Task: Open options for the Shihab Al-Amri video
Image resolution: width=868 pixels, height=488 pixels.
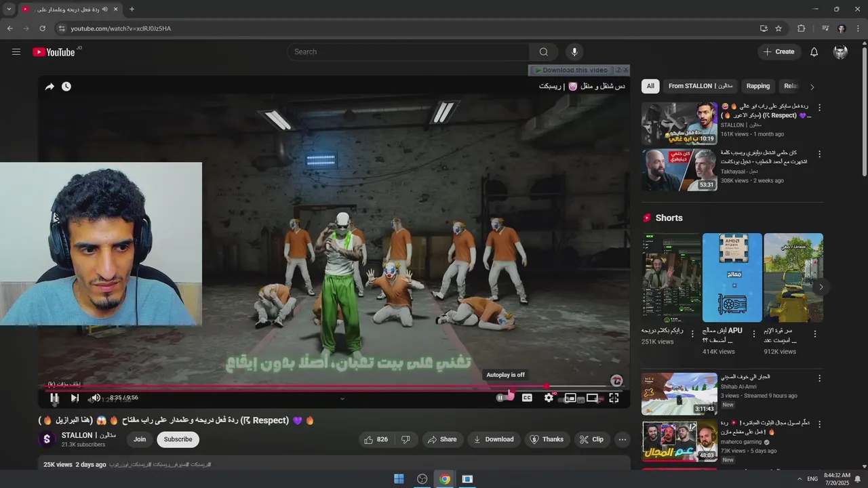Action: (819, 378)
